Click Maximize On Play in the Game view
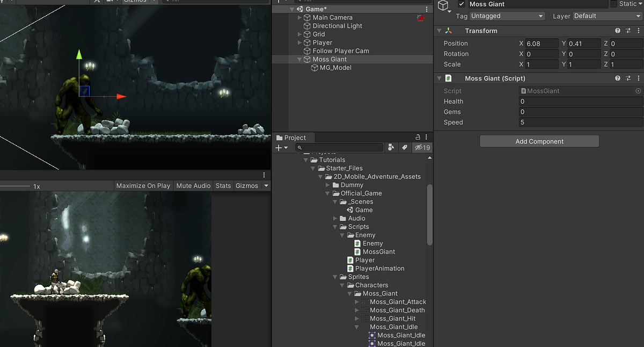 [143, 185]
